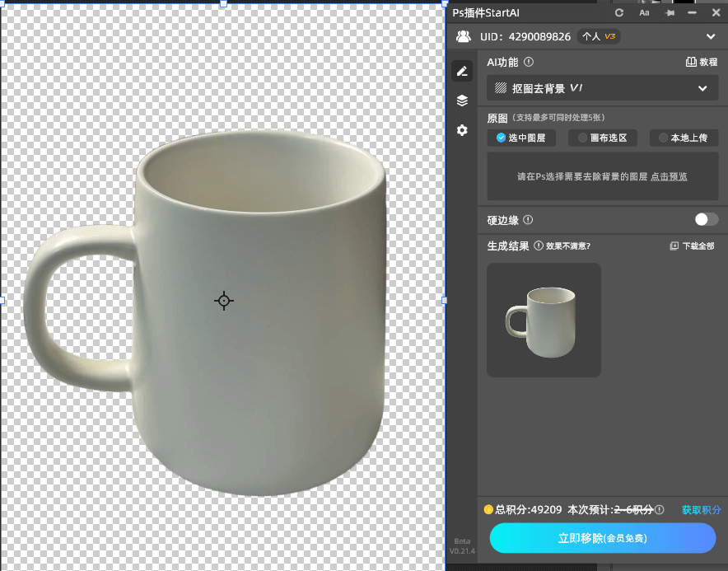This screenshot has height=571, width=728.
Task: Open the settings gear in the sidebar
Action: point(462,130)
